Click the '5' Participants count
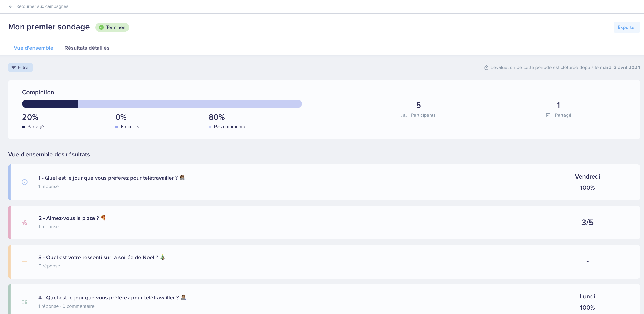 418,105
